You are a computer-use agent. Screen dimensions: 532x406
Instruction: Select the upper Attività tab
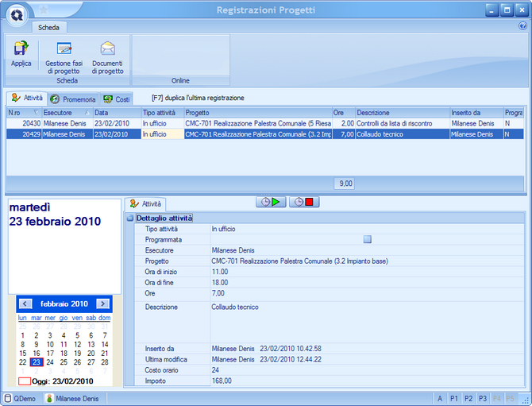point(28,98)
